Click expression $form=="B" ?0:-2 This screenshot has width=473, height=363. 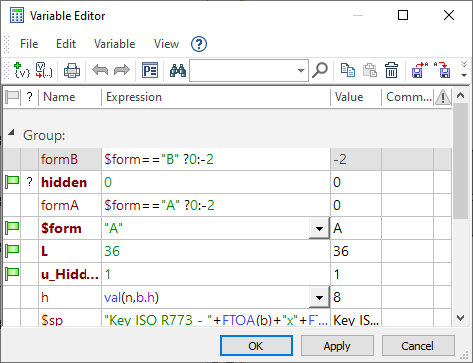pos(159,159)
